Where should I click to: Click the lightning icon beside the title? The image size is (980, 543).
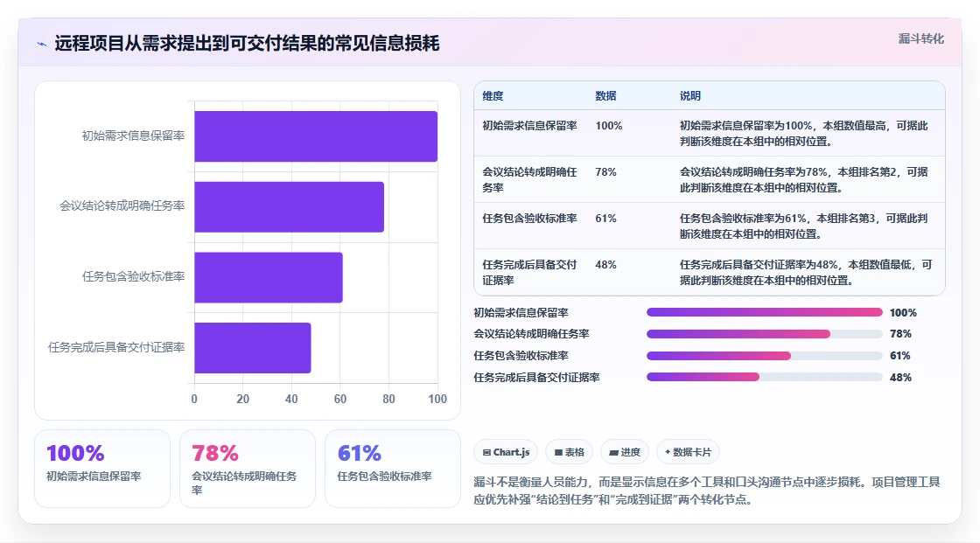pyautogui.click(x=42, y=44)
